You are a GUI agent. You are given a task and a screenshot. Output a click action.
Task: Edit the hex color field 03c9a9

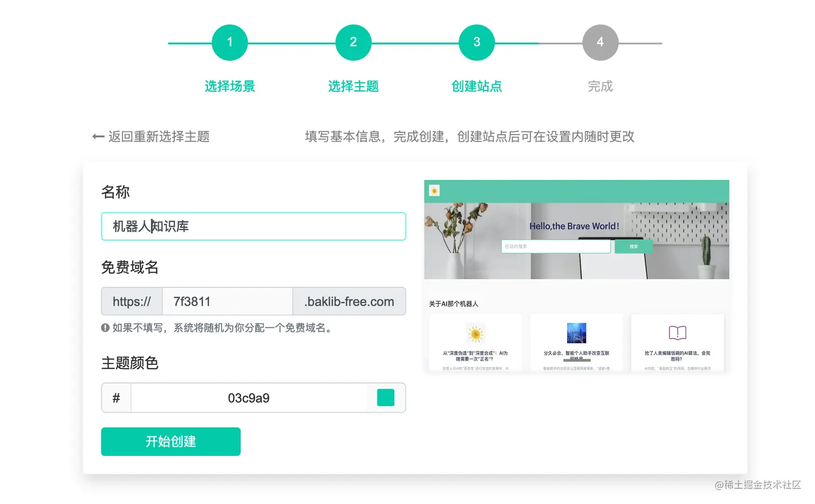tap(248, 398)
